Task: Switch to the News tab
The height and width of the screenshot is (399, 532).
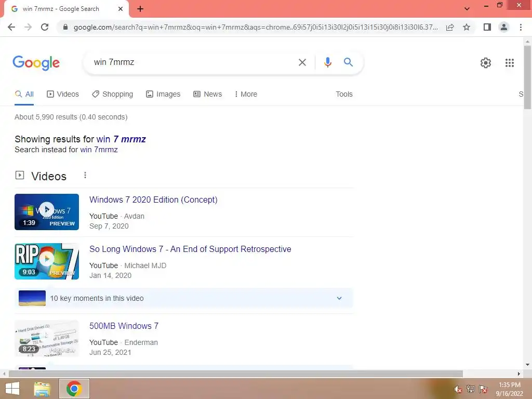Action: [x=208, y=94]
